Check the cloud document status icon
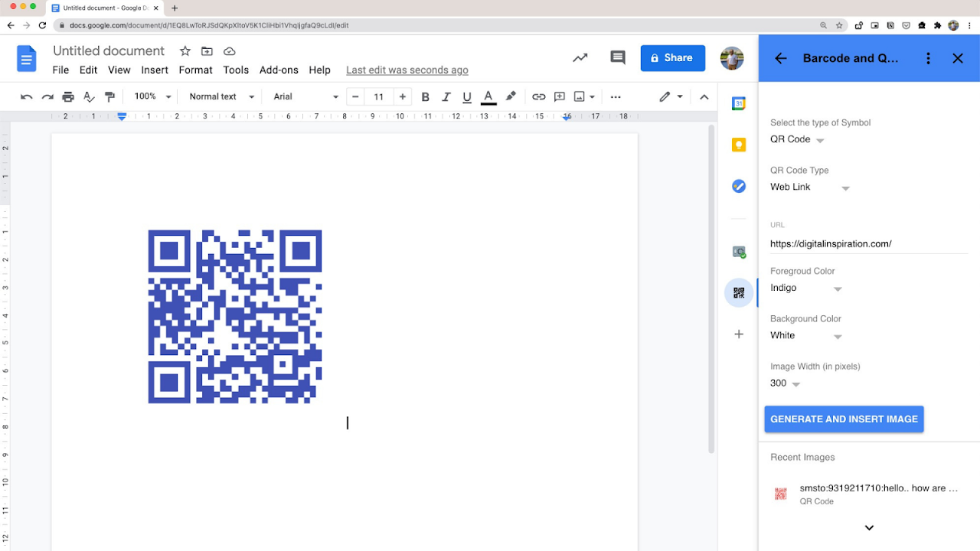 [229, 51]
